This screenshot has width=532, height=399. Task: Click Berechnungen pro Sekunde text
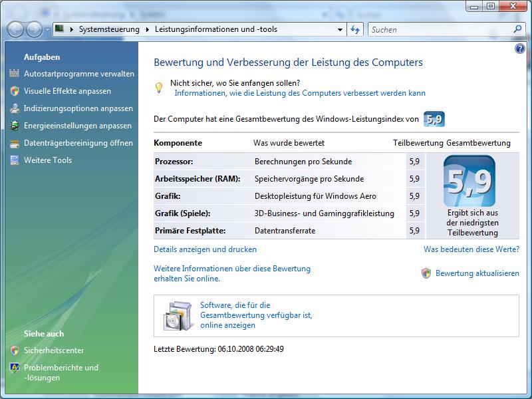click(303, 162)
